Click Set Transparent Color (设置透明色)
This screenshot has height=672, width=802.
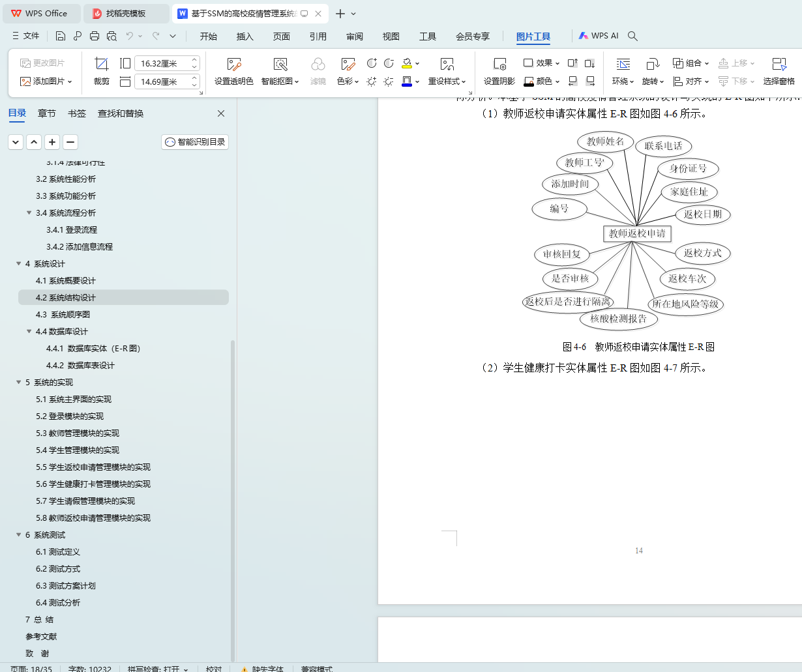click(234, 72)
